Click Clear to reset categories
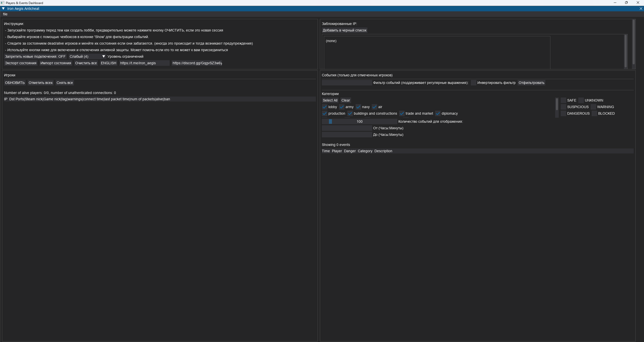The height and width of the screenshot is (342, 644). pos(346,100)
